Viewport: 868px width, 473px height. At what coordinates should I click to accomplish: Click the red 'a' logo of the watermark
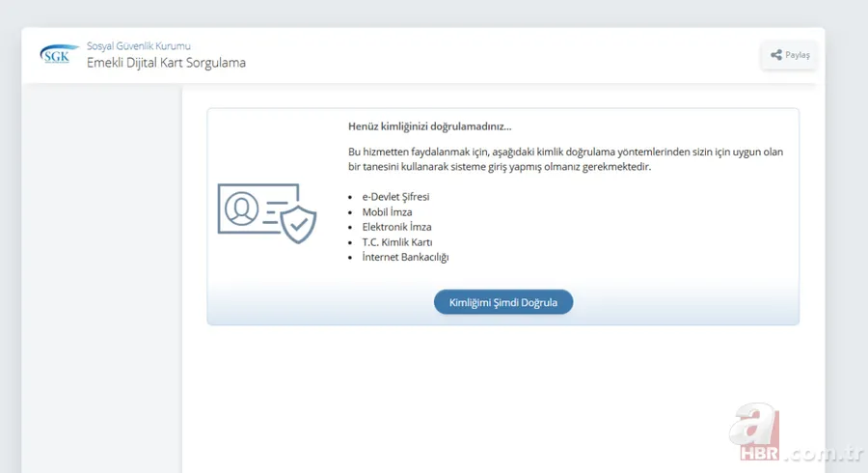[755, 425]
